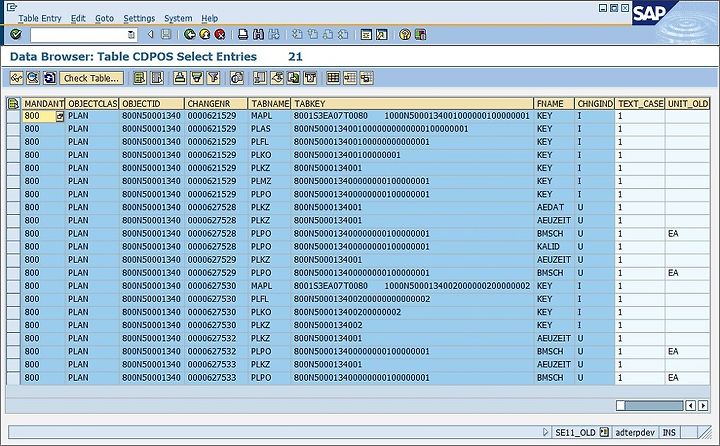Screen dimensions: 720x446
Task: Click the TABKEY column header
Action: tap(412, 104)
